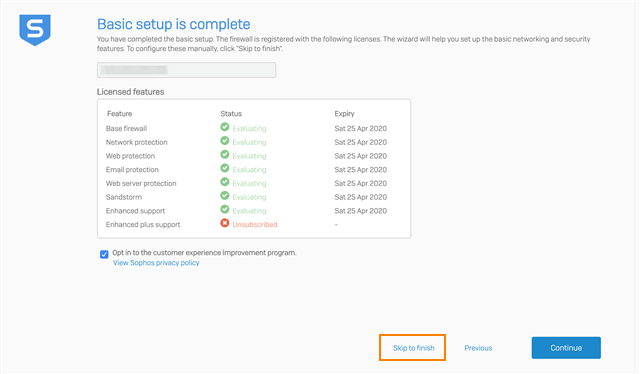Click red Unsubscribed cross icon
This screenshot has height=374, width=640.
pyautogui.click(x=224, y=223)
